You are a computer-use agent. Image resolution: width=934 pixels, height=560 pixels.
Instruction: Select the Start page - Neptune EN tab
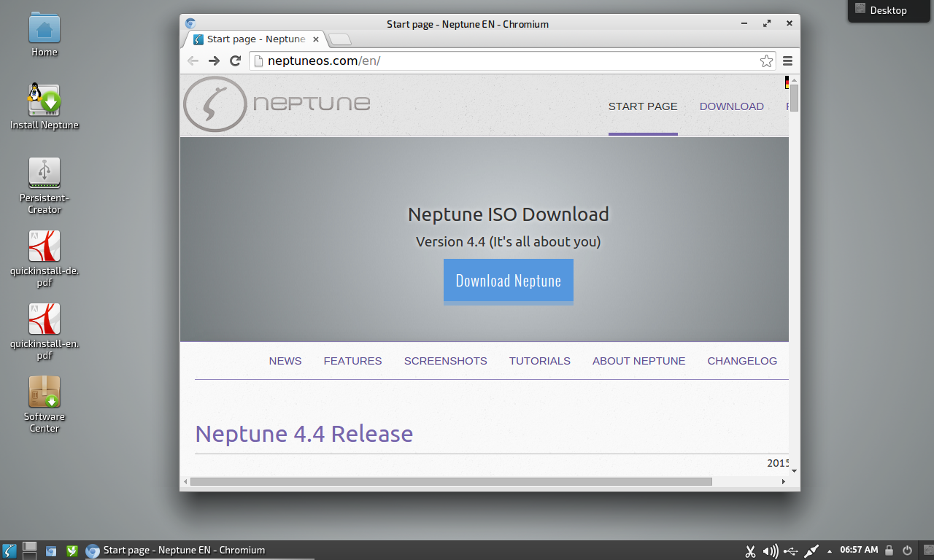tap(255, 39)
